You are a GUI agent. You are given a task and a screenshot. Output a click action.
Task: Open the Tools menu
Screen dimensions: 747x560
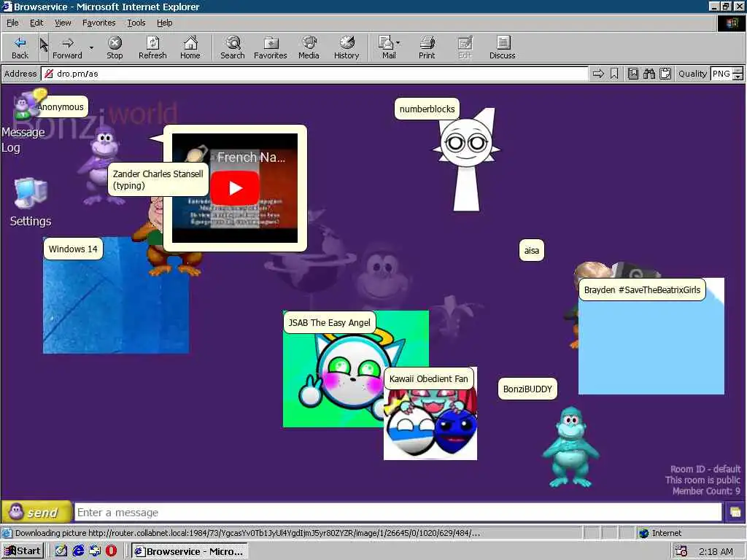point(136,23)
